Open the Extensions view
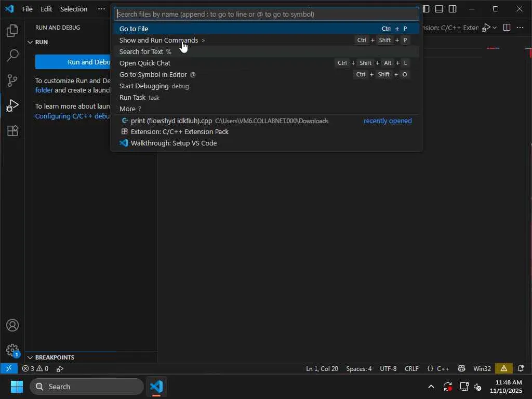The height and width of the screenshot is (399, 532). [12, 130]
